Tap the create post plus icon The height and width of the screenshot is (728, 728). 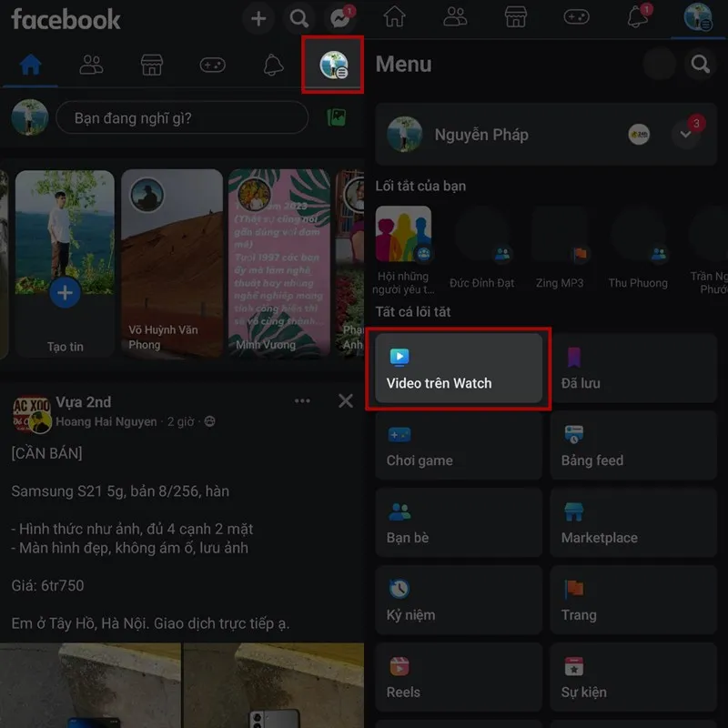pos(258,17)
